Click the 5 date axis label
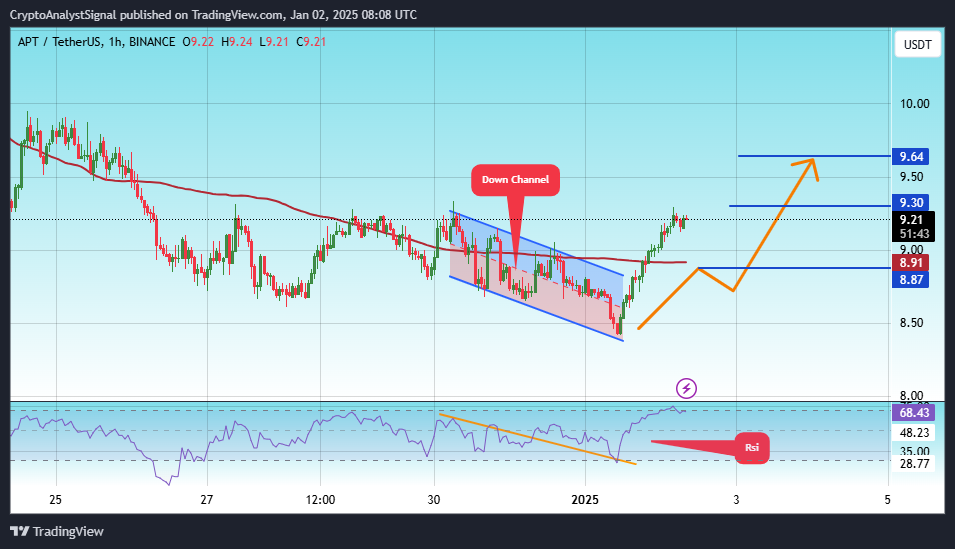Screen dimensions: 955x549 887,500
